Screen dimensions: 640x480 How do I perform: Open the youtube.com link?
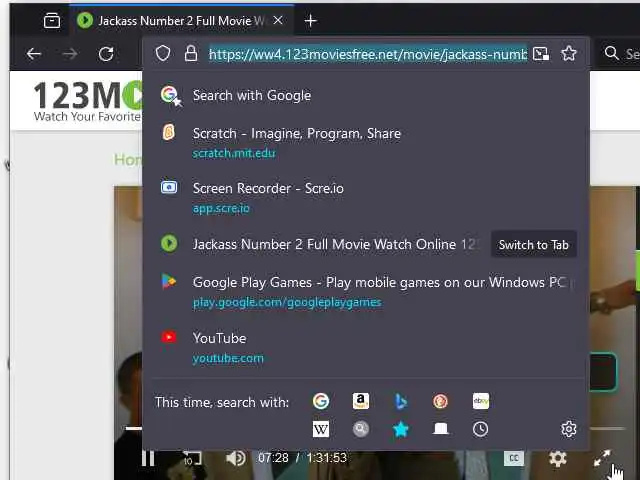(x=228, y=358)
